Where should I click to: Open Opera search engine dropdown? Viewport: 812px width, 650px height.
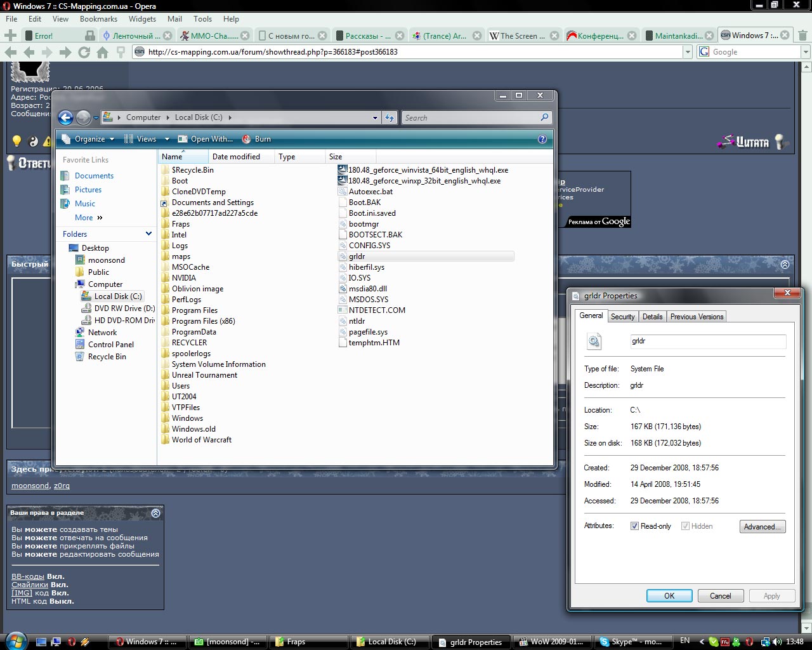[x=806, y=52]
